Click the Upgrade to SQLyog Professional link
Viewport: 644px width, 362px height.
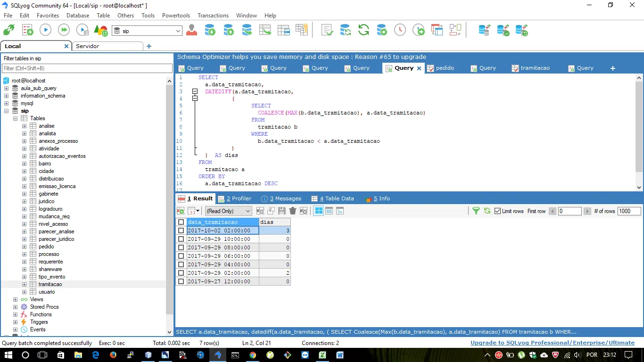click(x=552, y=343)
